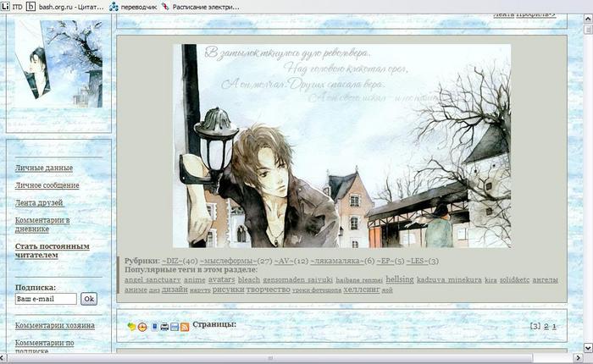Click the printer icon before Страницы
Screen dimensions: 593x364
164,327
